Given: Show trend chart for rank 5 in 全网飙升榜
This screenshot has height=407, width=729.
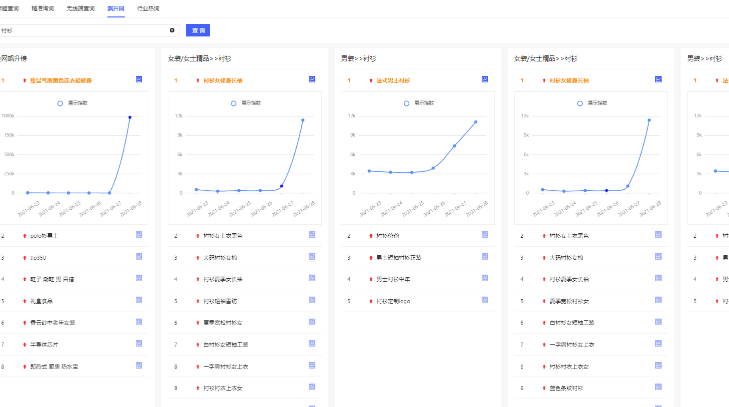Looking at the screenshot, I should (x=140, y=300).
